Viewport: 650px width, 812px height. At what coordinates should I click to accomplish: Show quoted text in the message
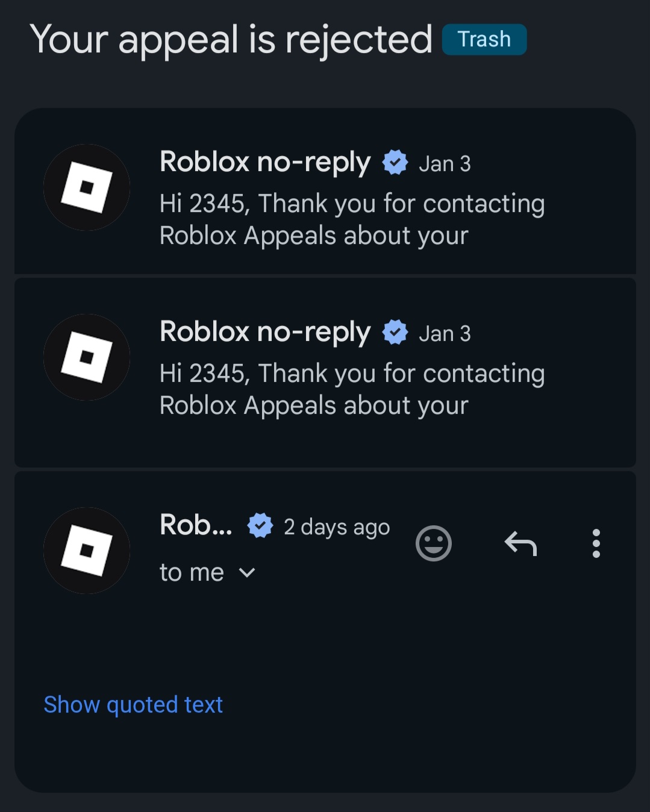pos(133,704)
